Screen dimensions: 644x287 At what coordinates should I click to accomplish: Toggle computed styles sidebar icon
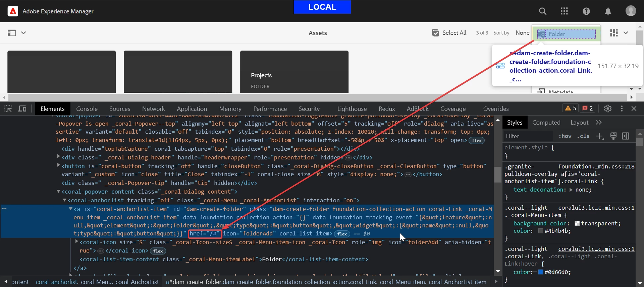pos(626,136)
